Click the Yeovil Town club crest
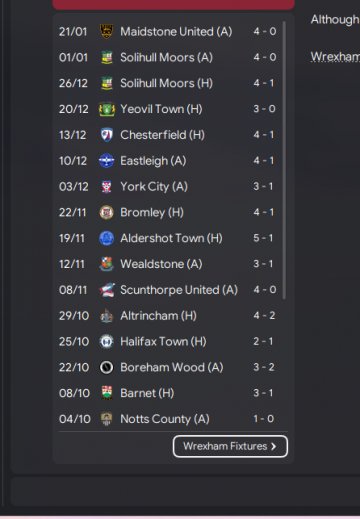 point(107,109)
